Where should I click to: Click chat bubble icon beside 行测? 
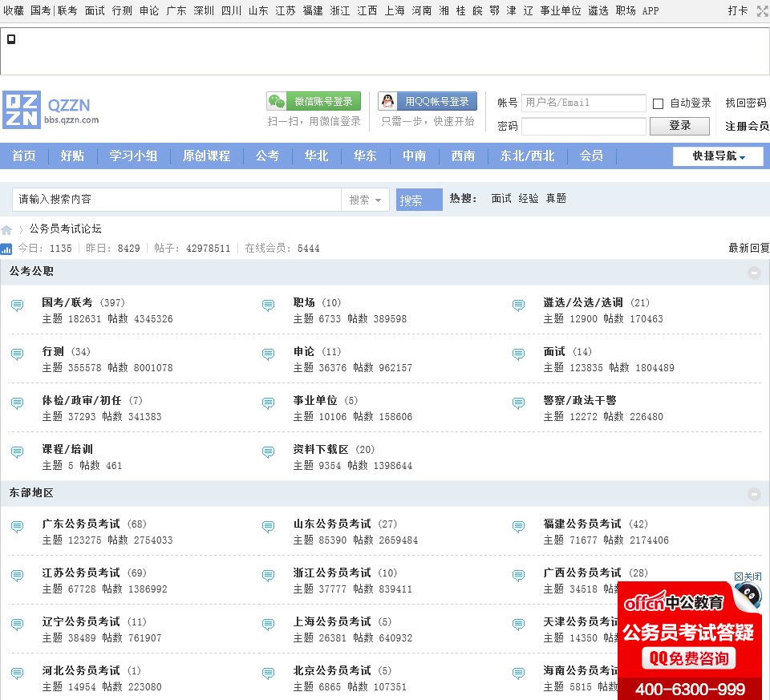(17, 354)
